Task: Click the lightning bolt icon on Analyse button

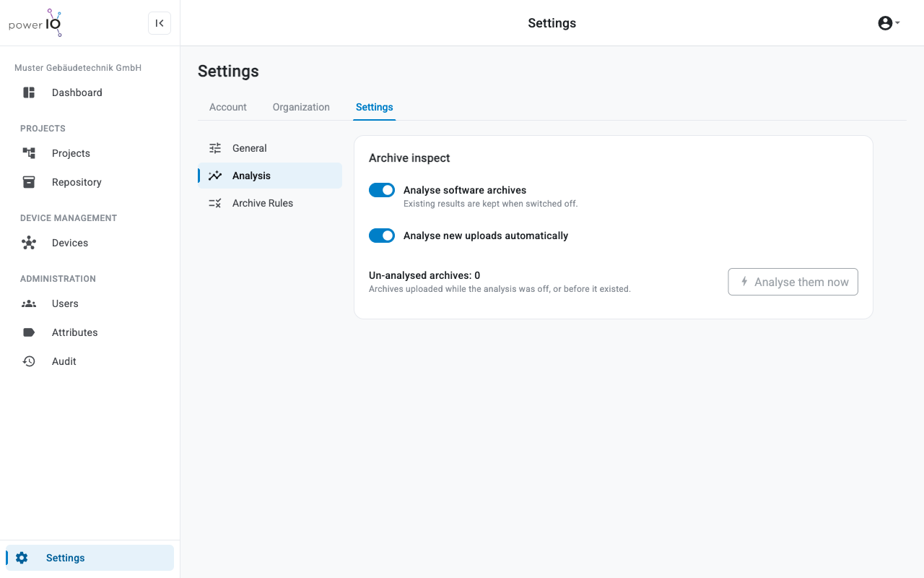Action: point(744,282)
